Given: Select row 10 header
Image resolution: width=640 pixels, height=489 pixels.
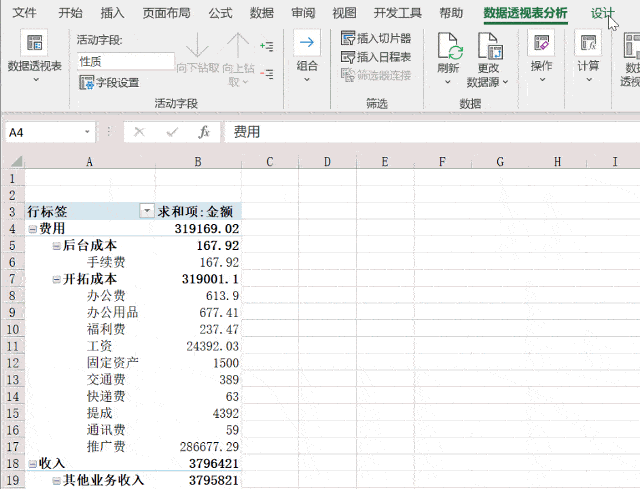Looking at the screenshot, I should click(13, 329).
